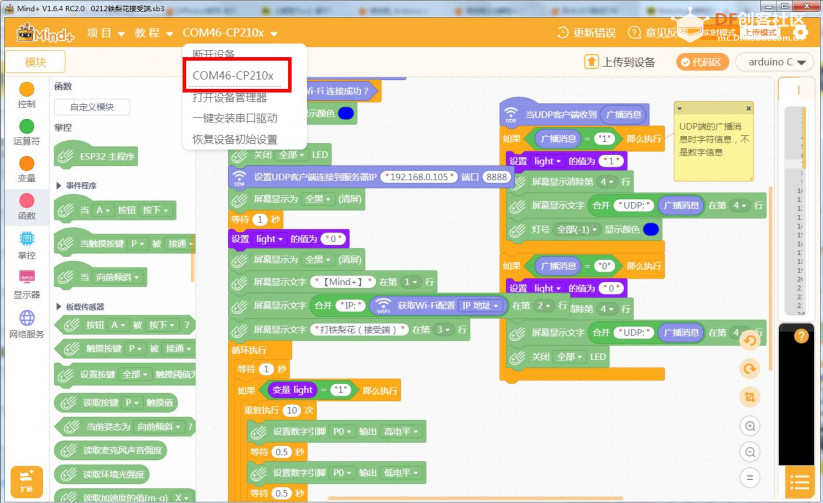The height and width of the screenshot is (503, 823).
Task: Click blue color swatch in the top 示颜色 block
Action: click(346, 113)
